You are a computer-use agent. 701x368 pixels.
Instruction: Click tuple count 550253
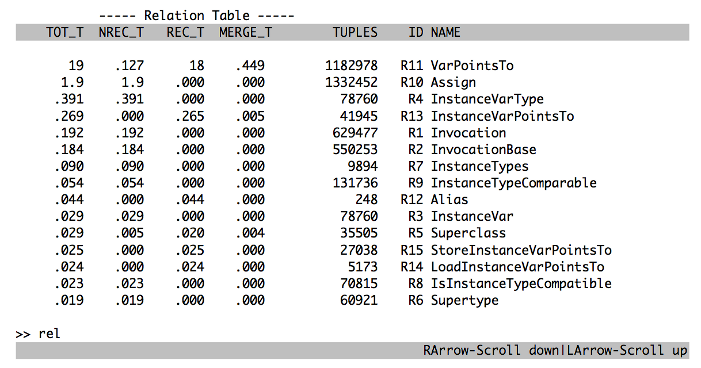click(355, 150)
